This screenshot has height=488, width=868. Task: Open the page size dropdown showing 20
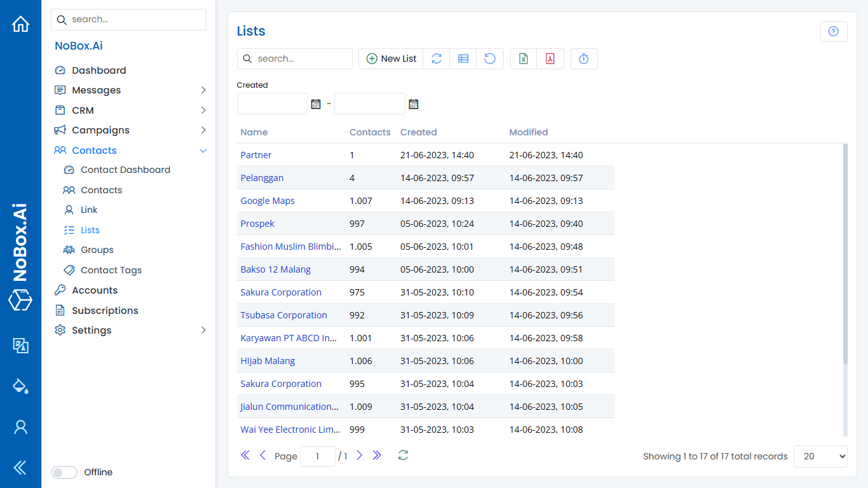coord(820,456)
